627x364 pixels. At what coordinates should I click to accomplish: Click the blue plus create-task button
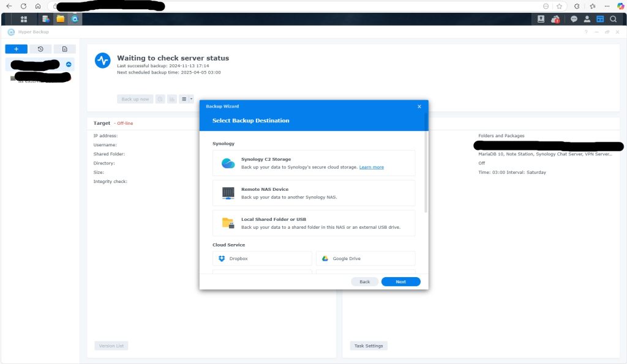pyautogui.click(x=16, y=49)
